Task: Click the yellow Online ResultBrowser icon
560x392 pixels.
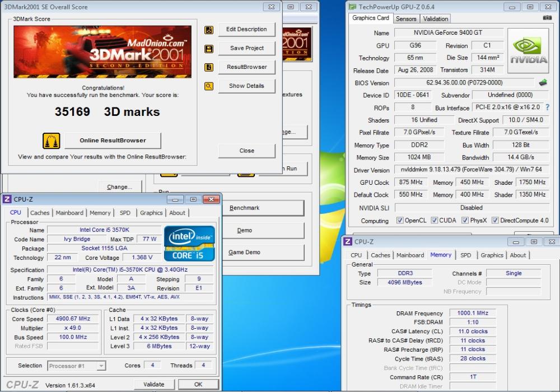Action: (x=52, y=141)
